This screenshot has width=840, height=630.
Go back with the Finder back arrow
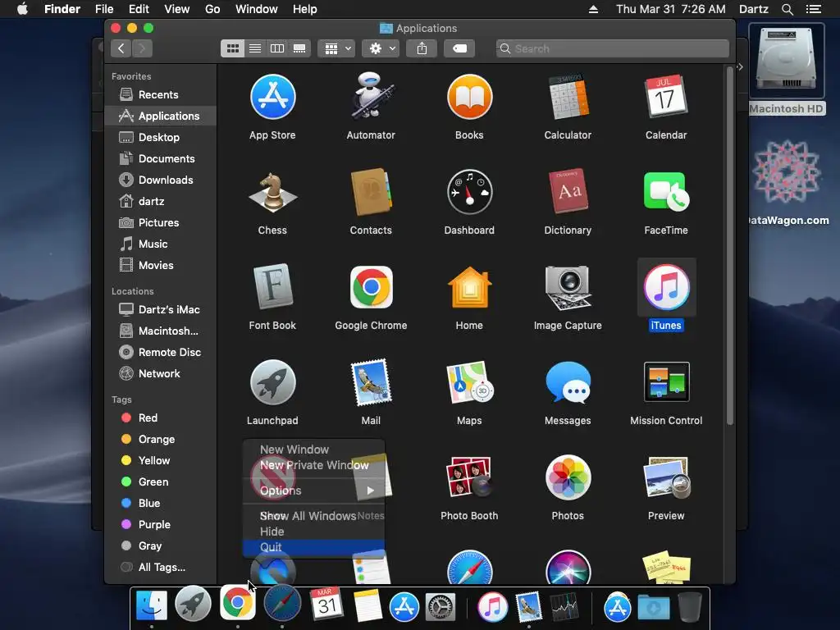pyautogui.click(x=121, y=48)
